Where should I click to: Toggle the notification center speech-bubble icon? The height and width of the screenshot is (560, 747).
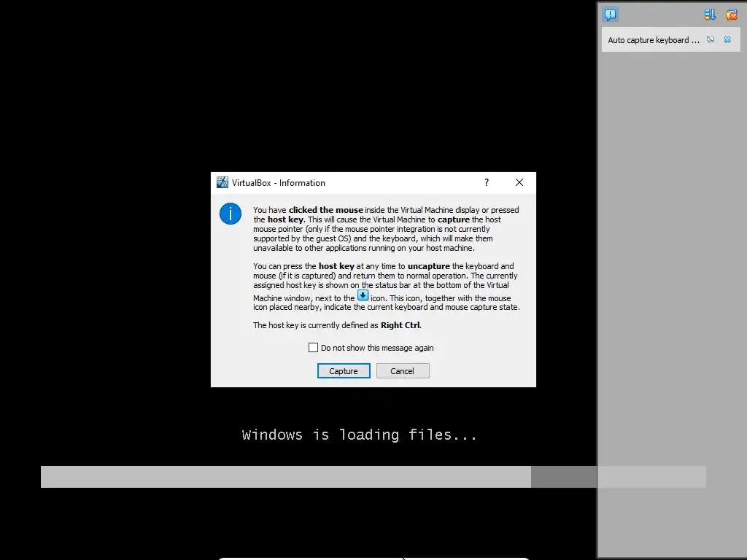[610, 15]
